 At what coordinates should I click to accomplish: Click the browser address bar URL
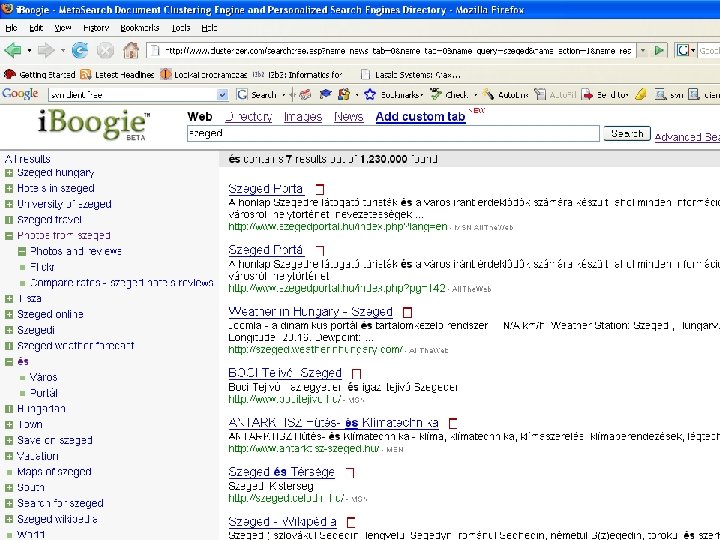398,51
